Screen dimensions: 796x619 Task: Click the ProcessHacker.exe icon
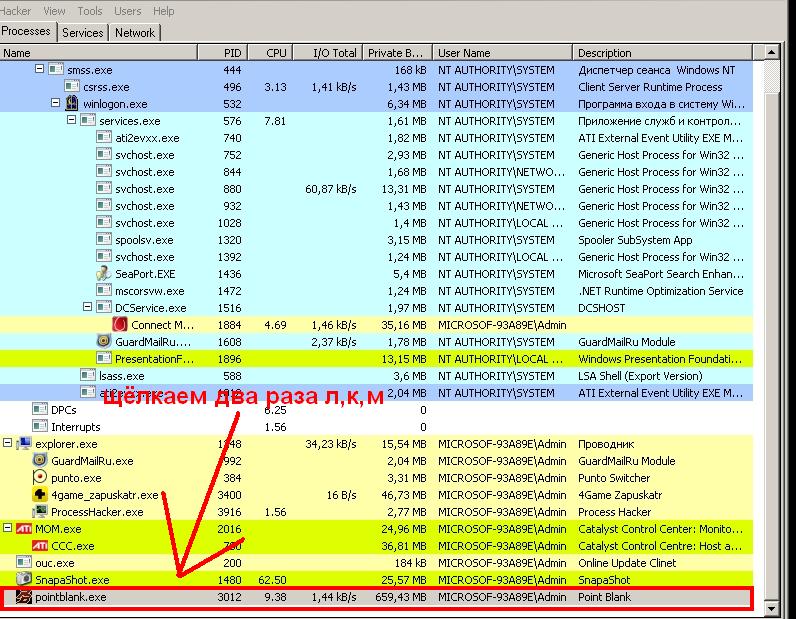point(40,511)
